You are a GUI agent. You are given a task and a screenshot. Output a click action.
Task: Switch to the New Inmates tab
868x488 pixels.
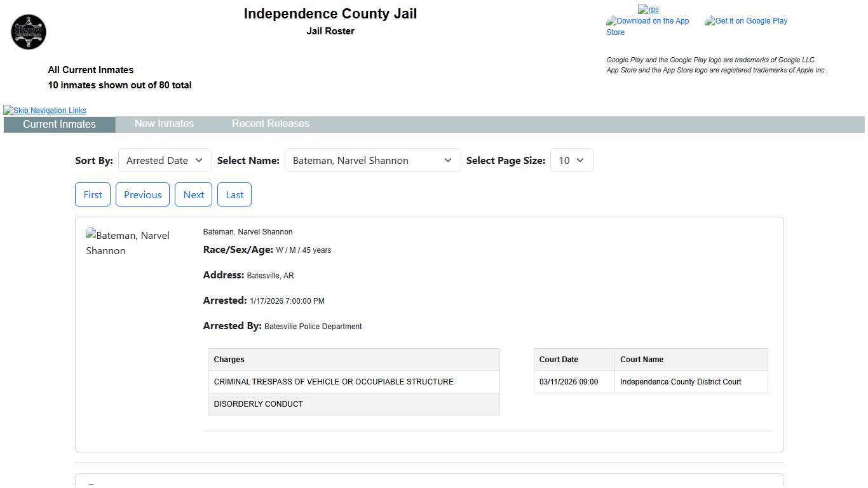pyautogui.click(x=164, y=124)
